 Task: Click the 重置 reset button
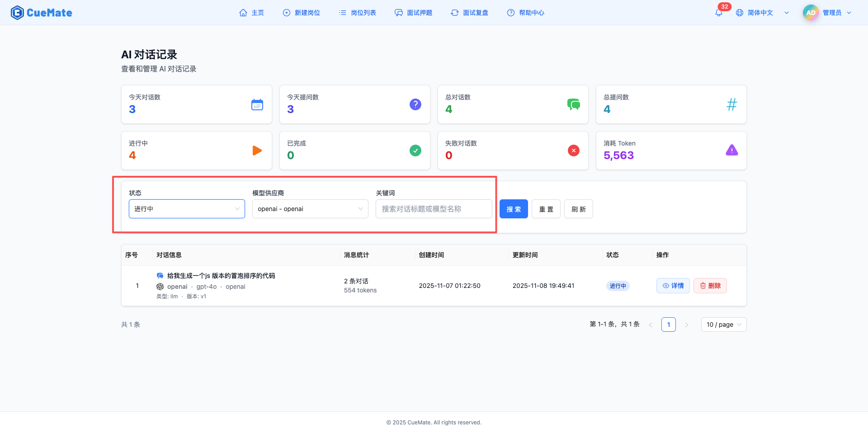tap(546, 208)
